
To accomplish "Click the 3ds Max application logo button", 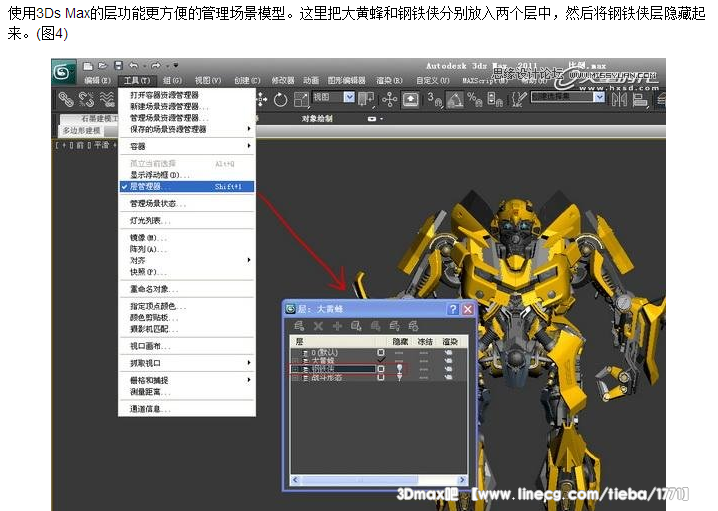I will pyautogui.click(x=63, y=72).
